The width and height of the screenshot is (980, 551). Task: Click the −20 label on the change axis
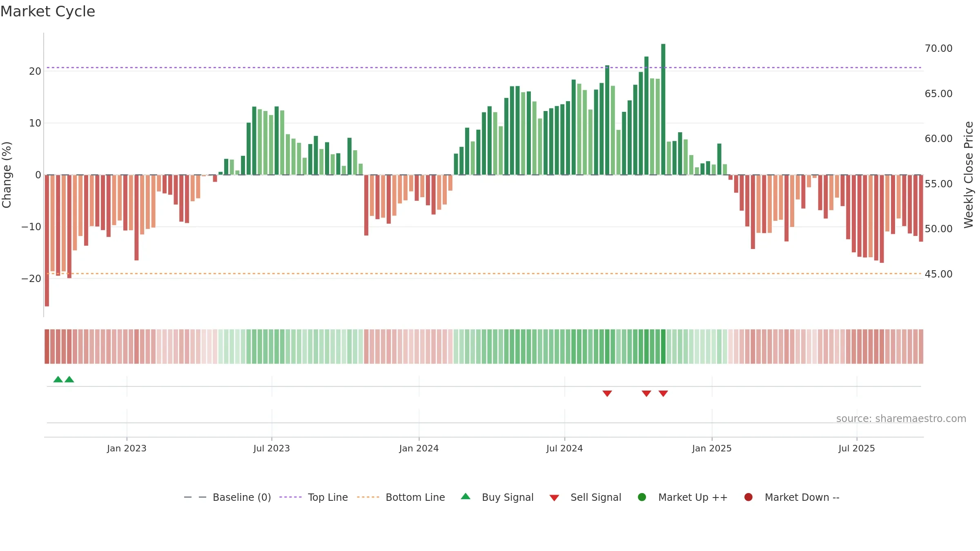click(31, 279)
